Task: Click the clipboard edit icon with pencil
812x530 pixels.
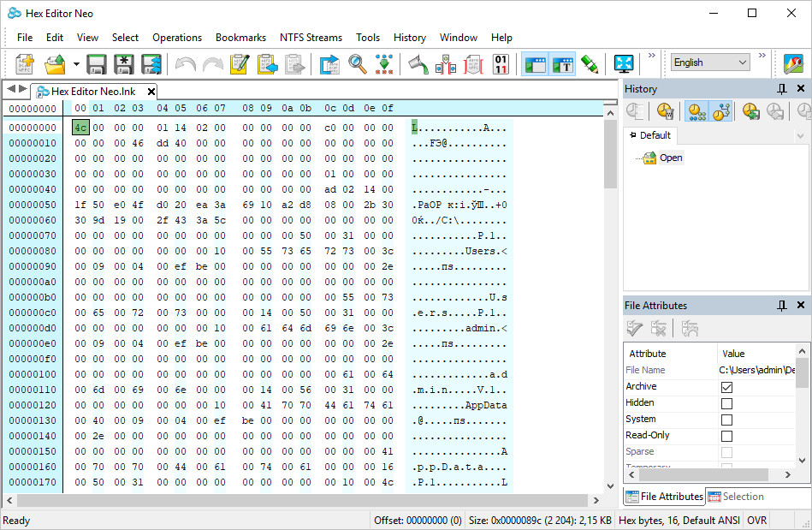Action: point(240,64)
